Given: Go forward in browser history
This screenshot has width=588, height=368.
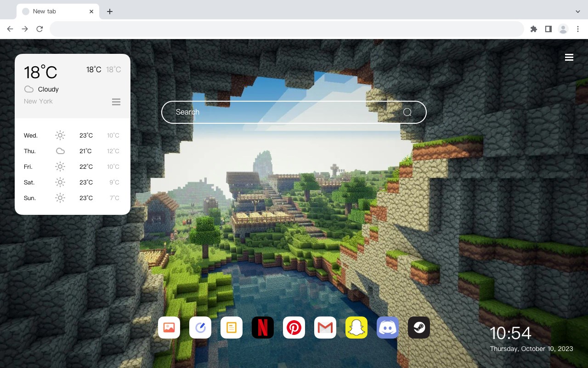Looking at the screenshot, I should tap(25, 29).
